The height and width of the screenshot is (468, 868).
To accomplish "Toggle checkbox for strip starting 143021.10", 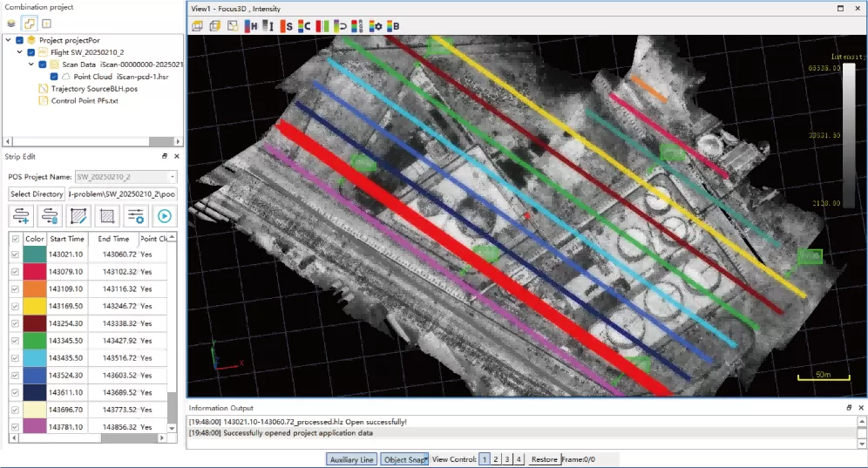I will (x=14, y=254).
